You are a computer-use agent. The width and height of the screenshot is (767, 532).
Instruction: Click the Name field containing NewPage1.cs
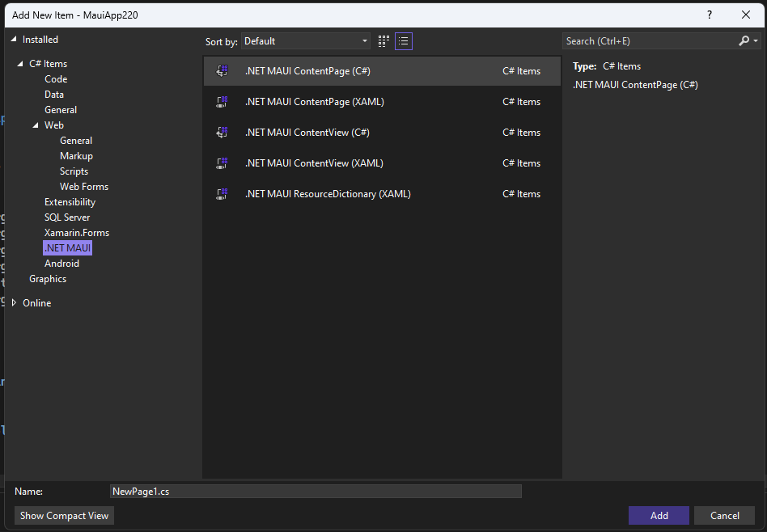tap(316, 492)
